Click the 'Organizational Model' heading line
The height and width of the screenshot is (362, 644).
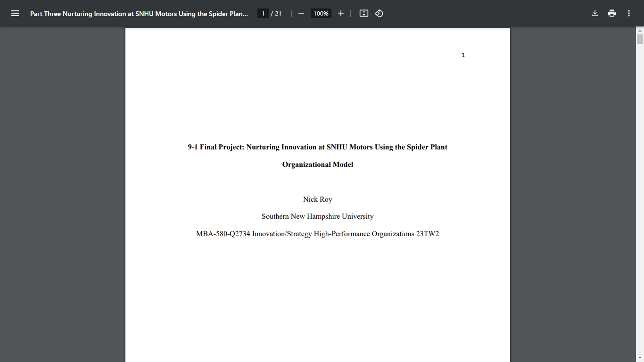click(318, 165)
